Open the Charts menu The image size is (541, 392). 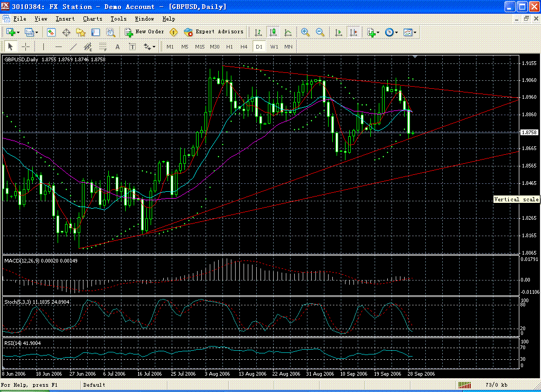point(92,18)
